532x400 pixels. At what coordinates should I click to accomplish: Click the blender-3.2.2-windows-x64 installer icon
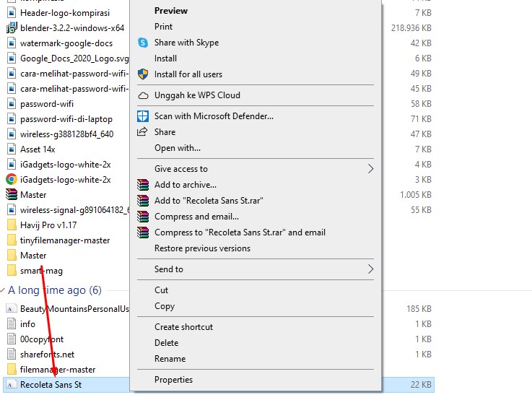pyautogui.click(x=12, y=28)
